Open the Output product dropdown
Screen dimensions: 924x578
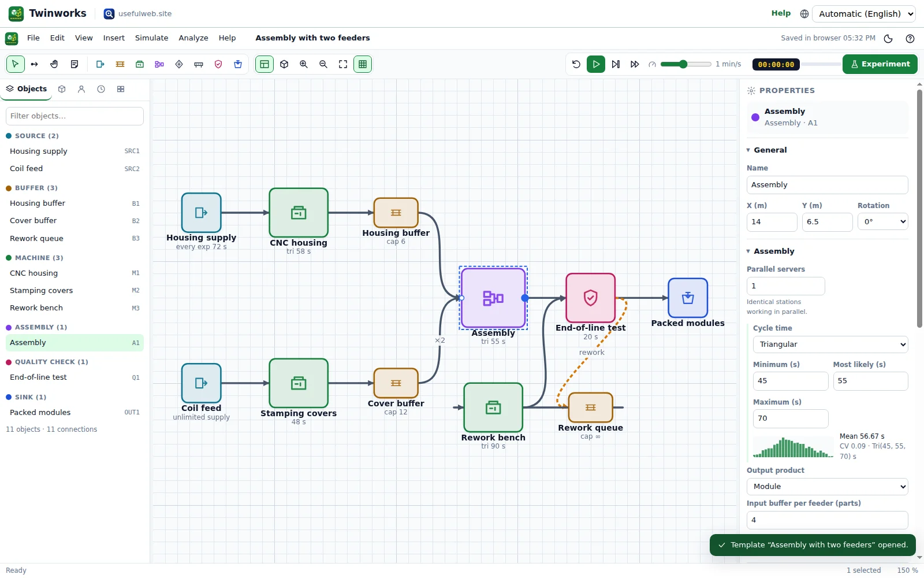(827, 487)
